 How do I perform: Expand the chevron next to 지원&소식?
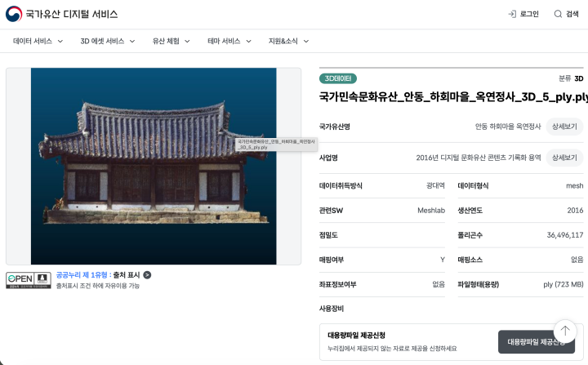point(306,42)
